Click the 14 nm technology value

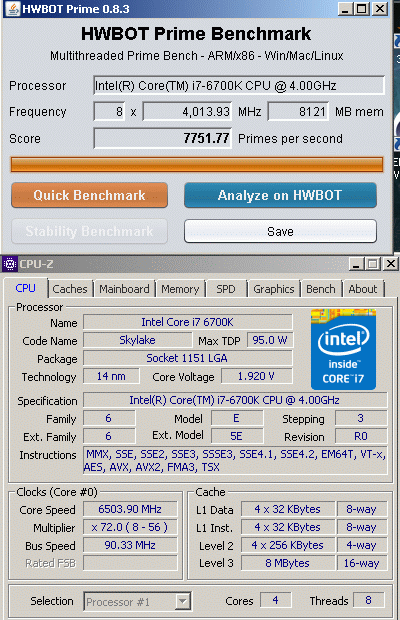(x=111, y=376)
